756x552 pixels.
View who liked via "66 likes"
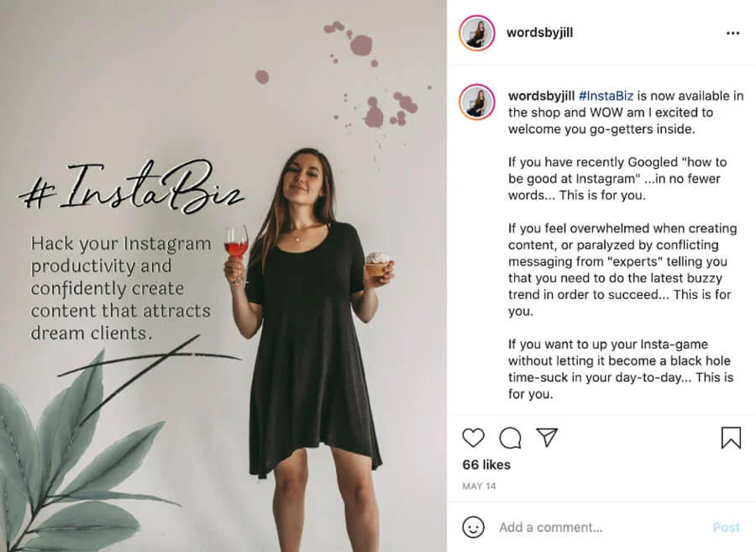pyautogui.click(x=486, y=465)
